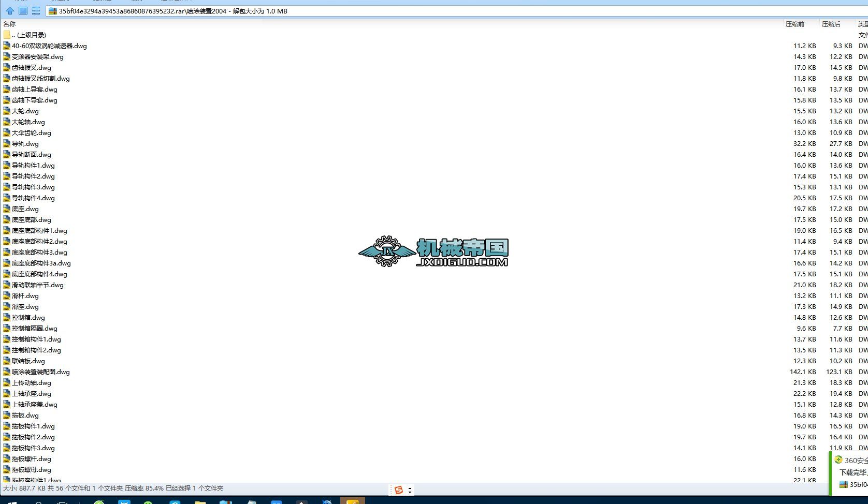Screen dimensions: 868x504
Task: Click the archive path address field
Action: click(x=456, y=11)
